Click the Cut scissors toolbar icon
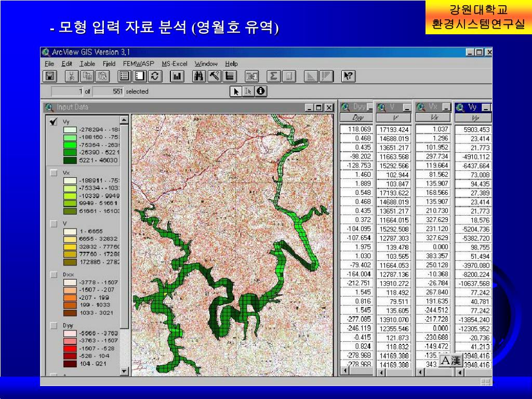This screenshot has width=532, height=399. pos(71,76)
